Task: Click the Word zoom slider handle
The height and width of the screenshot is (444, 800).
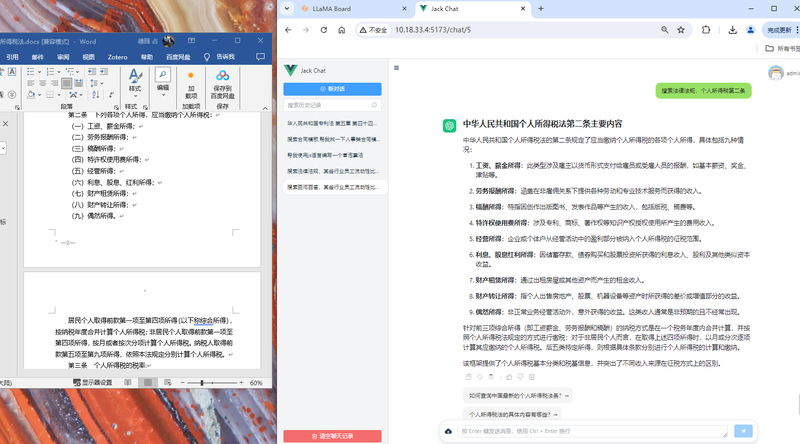Action: click(x=202, y=383)
